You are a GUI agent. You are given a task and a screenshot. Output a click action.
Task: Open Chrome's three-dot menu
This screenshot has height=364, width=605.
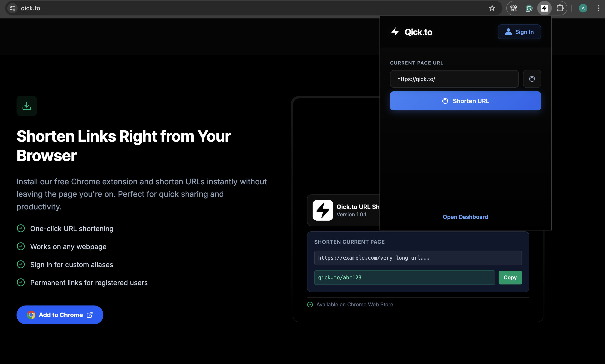tap(598, 8)
